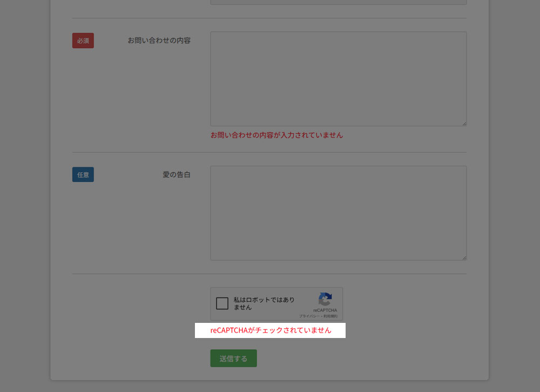Screen dimensions: 540x392
Task: Focus the 愛の告白 textarea
Action: click(338, 213)
